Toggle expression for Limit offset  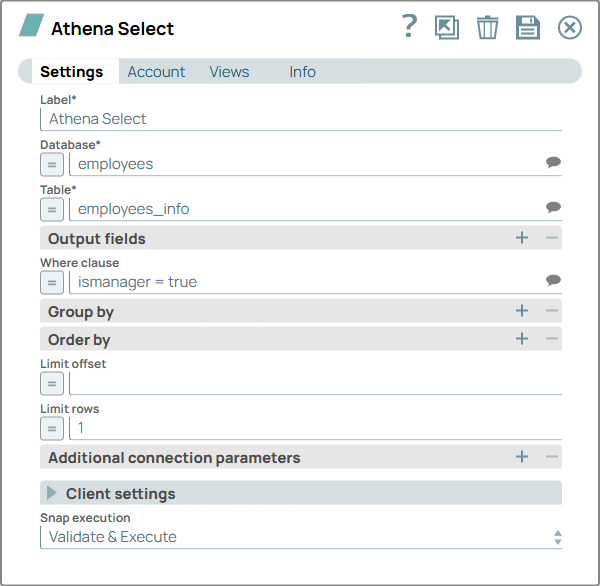pyautogui.click(x=52, y=384)
